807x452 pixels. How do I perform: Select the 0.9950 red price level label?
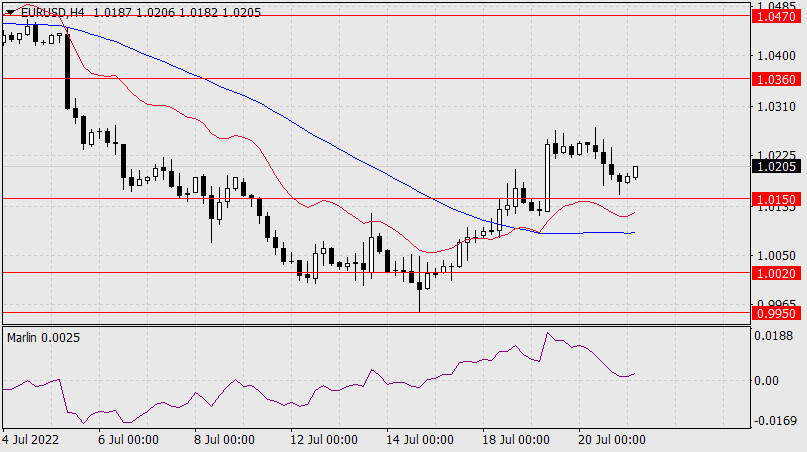click(777, 313)
